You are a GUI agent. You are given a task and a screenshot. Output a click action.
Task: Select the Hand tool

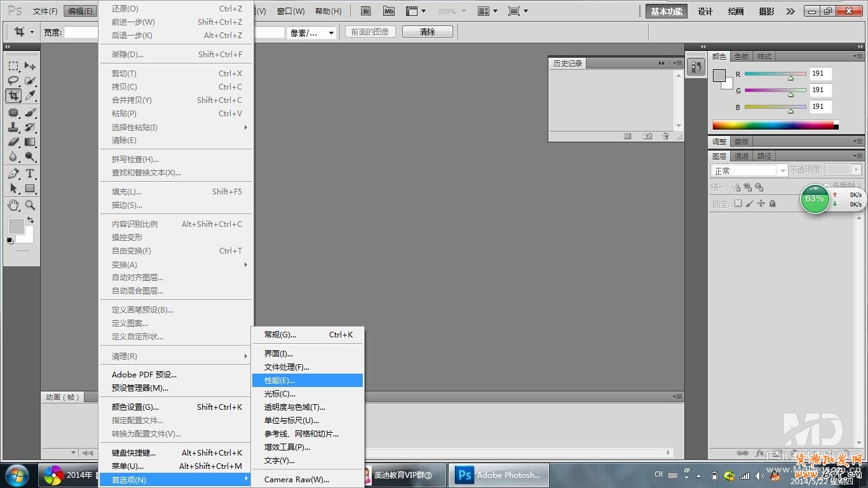click(13, 205)
